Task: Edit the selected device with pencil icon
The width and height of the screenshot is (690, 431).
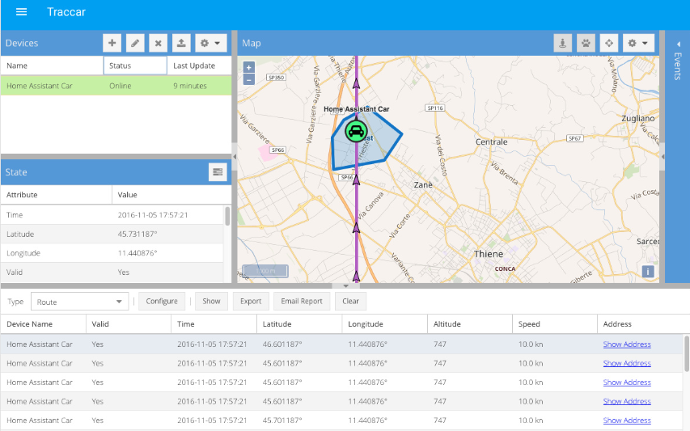Action: point(135,43)
